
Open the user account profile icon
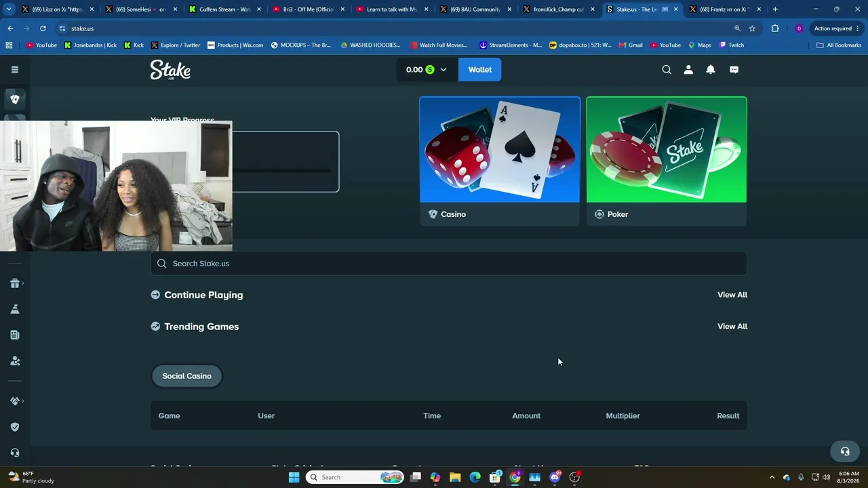(688, 70)
